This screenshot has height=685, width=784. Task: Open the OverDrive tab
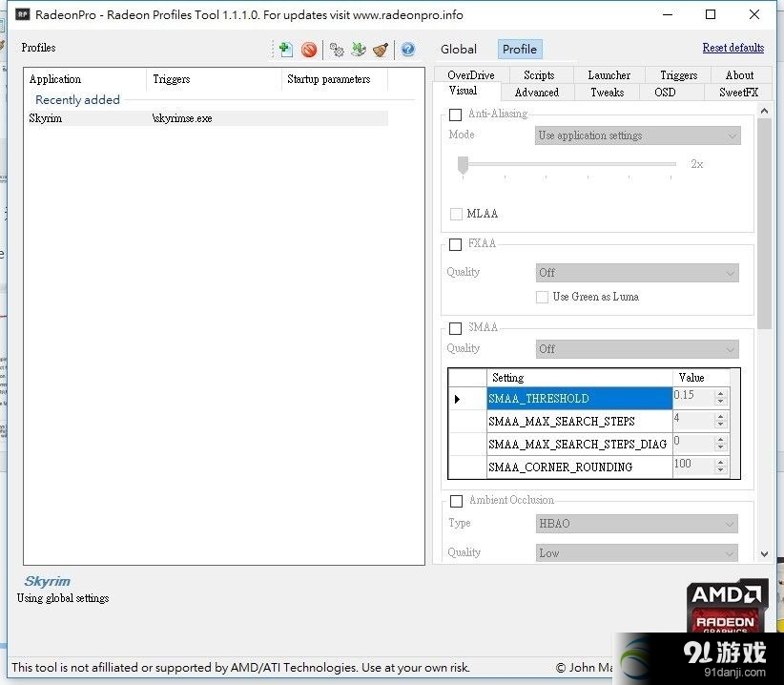[x=471, y=75]
